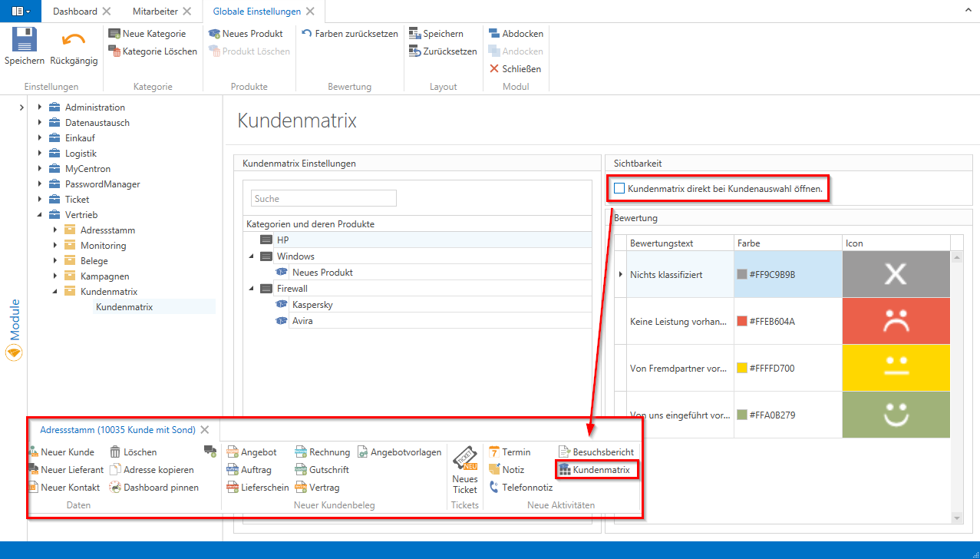Click Abdocken to undock the module
Screen dimensions: 980x559
click(x=516, y=34)
